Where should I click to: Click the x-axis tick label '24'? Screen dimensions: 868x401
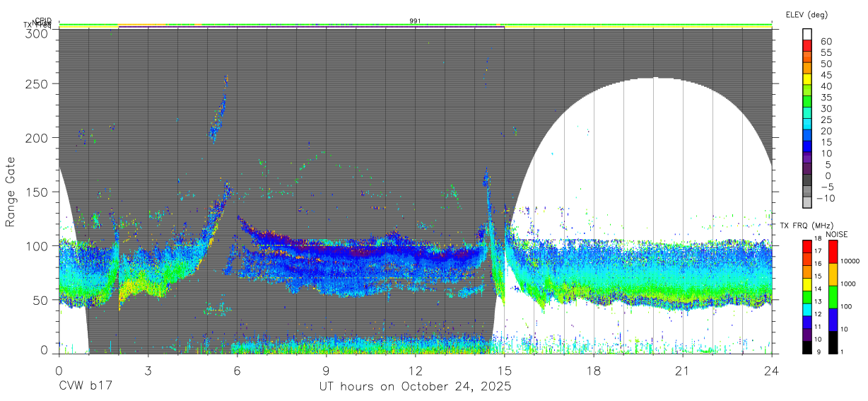(x=772, y=371)
